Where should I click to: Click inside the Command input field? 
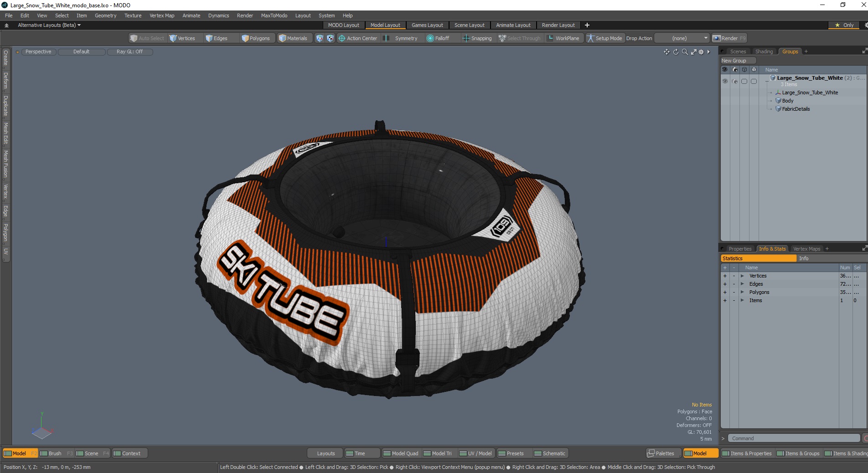(794, 438)
